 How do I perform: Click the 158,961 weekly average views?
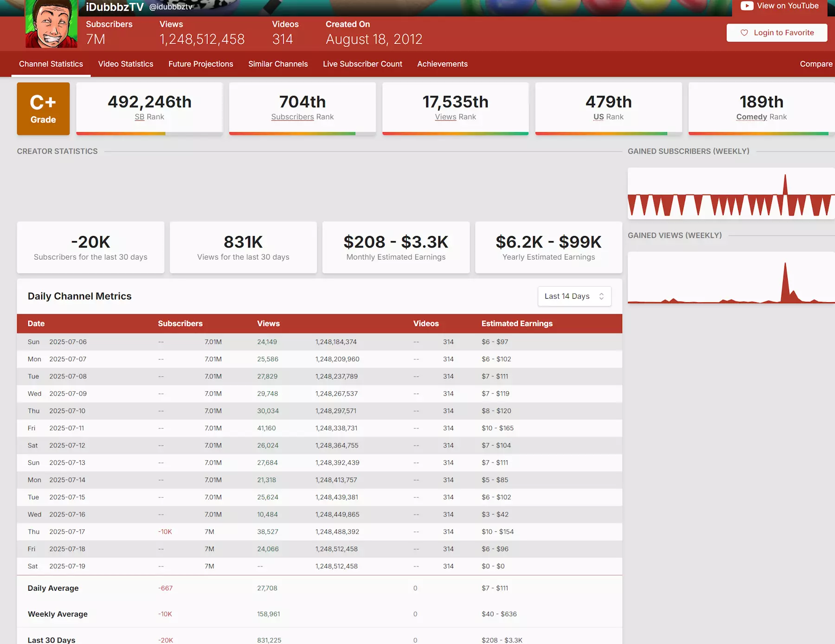tap(269, 614)
